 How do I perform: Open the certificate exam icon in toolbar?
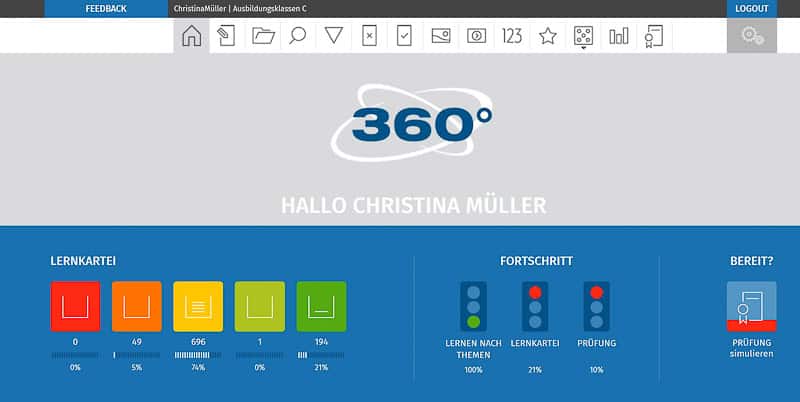654,36
